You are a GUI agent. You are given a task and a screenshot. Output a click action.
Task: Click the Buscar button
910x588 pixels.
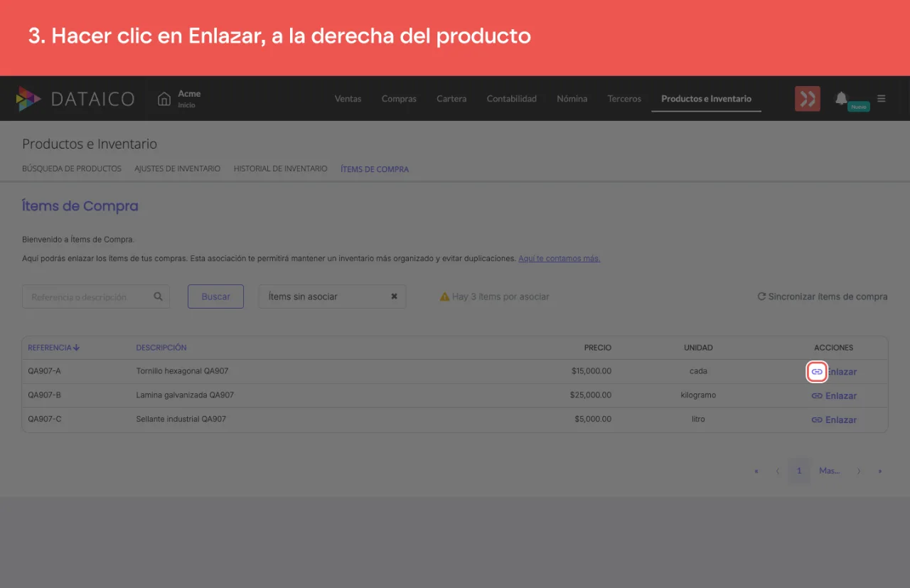[x=215, y=296]
